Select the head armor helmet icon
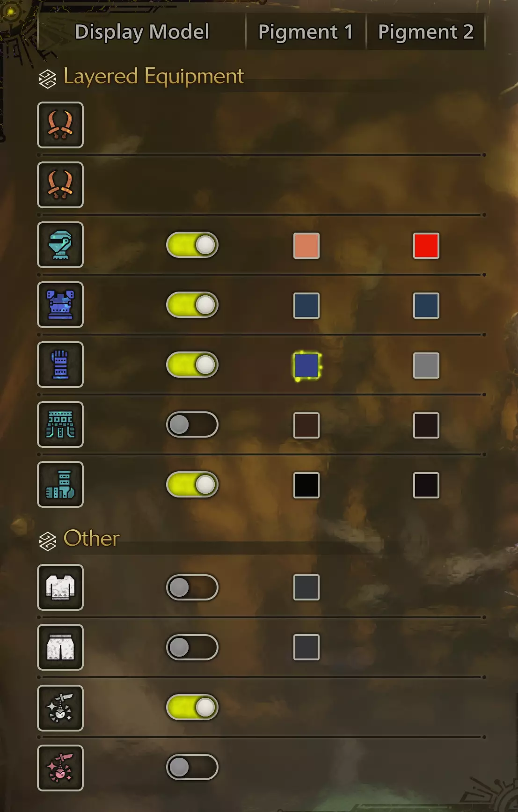Viewport: 518px width, 812px height. (60, 245)
